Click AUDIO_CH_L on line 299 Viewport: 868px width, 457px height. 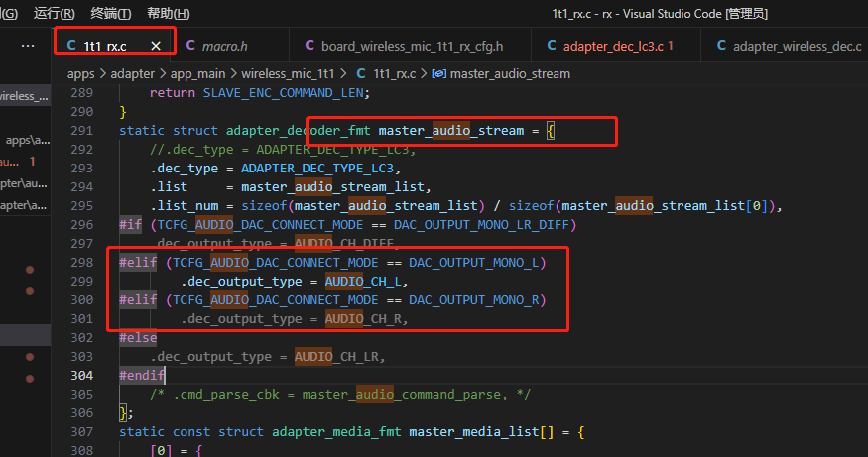[363, 282]
